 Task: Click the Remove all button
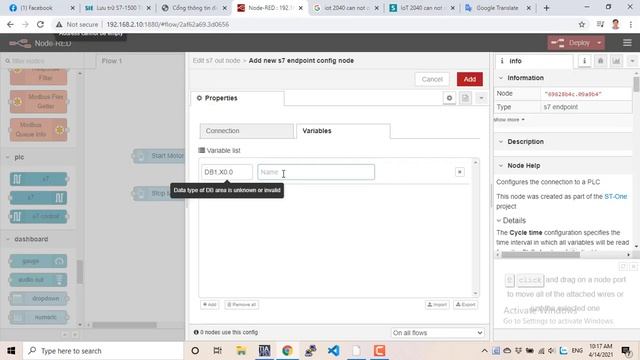[242, 304]
